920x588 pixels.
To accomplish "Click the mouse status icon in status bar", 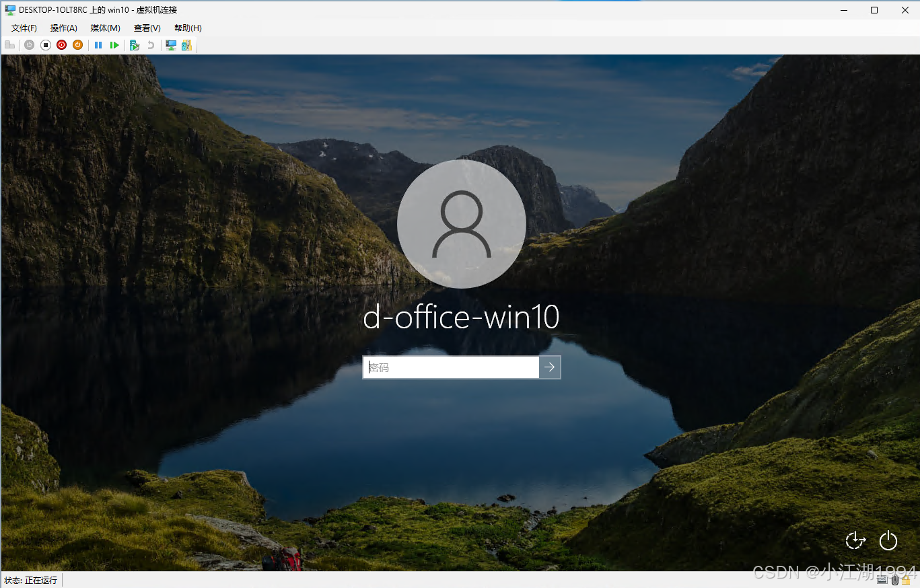I will click(895, 581).
